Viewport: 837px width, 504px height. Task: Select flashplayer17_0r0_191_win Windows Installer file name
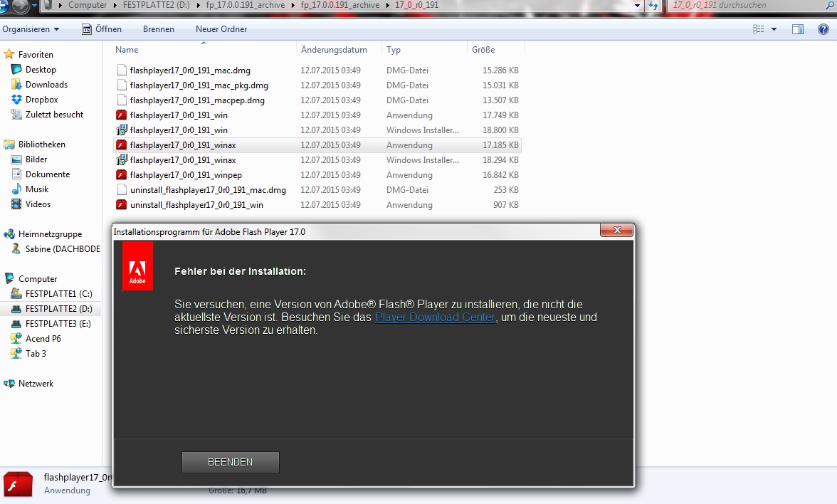(x=179, y=130)
